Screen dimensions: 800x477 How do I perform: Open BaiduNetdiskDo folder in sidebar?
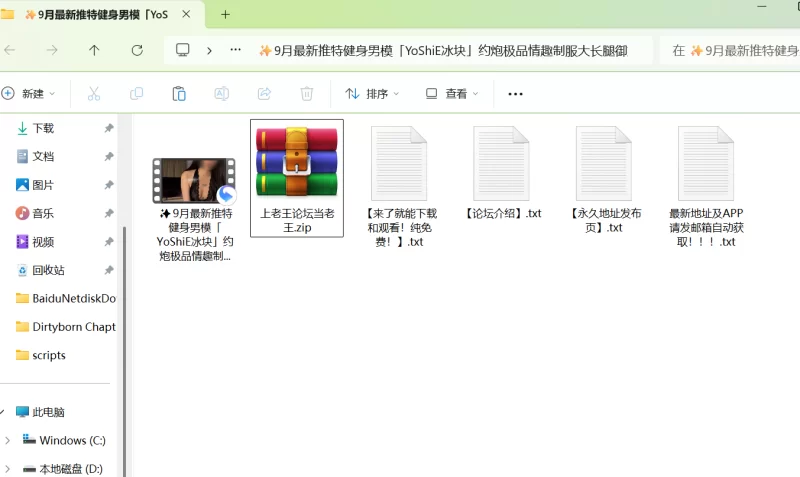click(66, 298)
